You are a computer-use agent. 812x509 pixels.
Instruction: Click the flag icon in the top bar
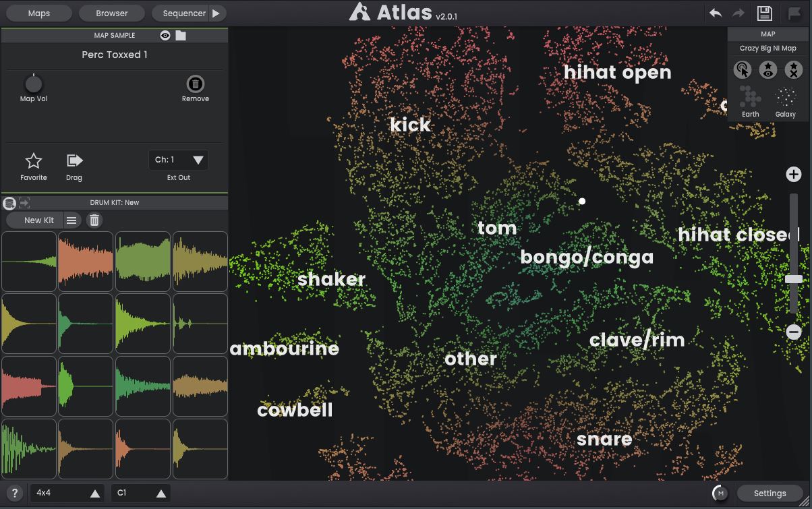(794, 13)
